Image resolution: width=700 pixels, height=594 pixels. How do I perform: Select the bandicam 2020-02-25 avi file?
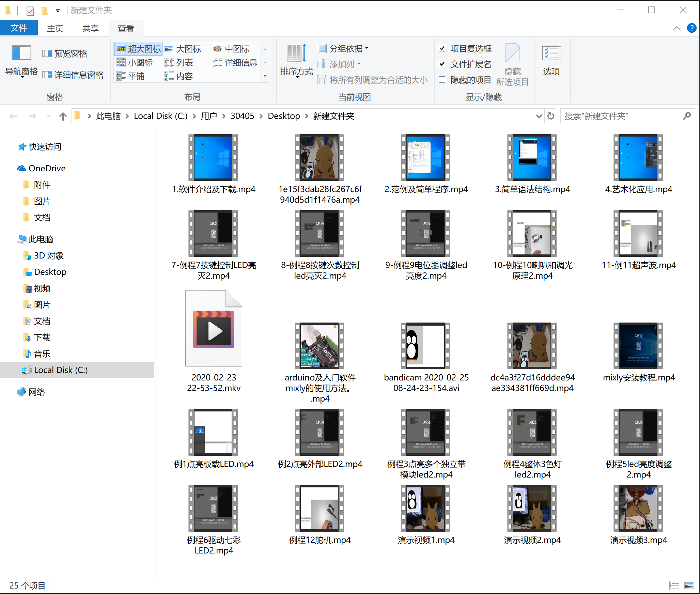click(426, 358)
